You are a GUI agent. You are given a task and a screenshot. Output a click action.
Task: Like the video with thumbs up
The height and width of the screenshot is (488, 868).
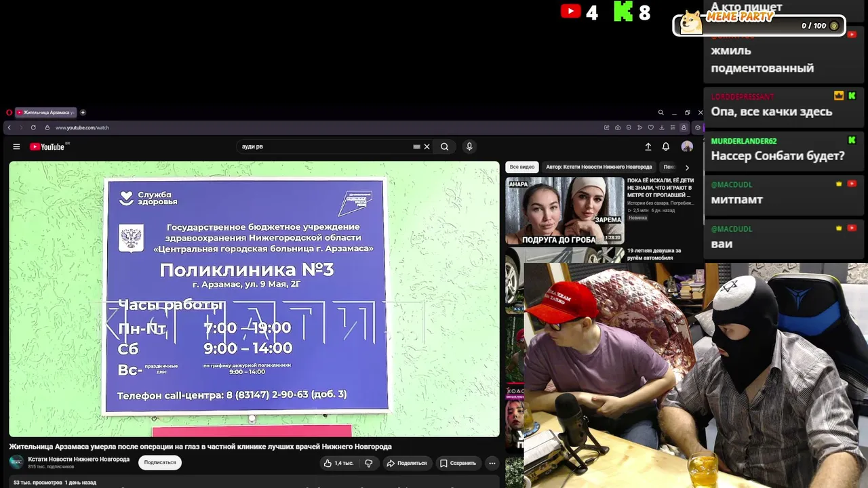tap(338, 463)
